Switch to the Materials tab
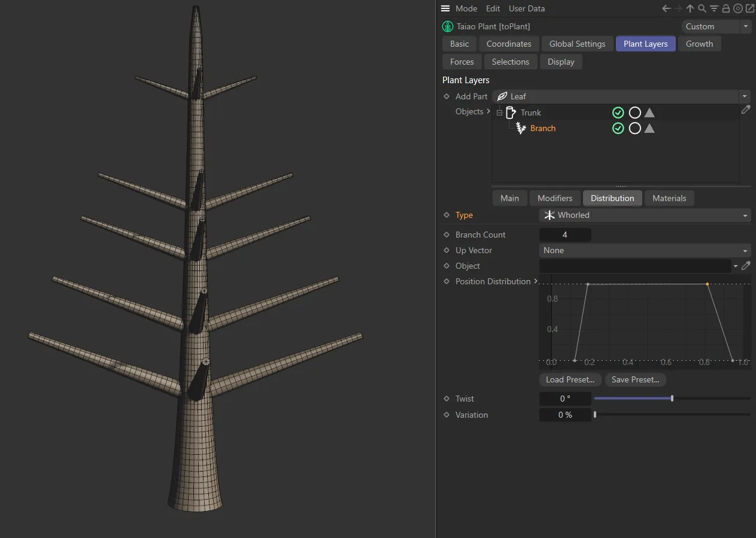 (x=669, y=198)
